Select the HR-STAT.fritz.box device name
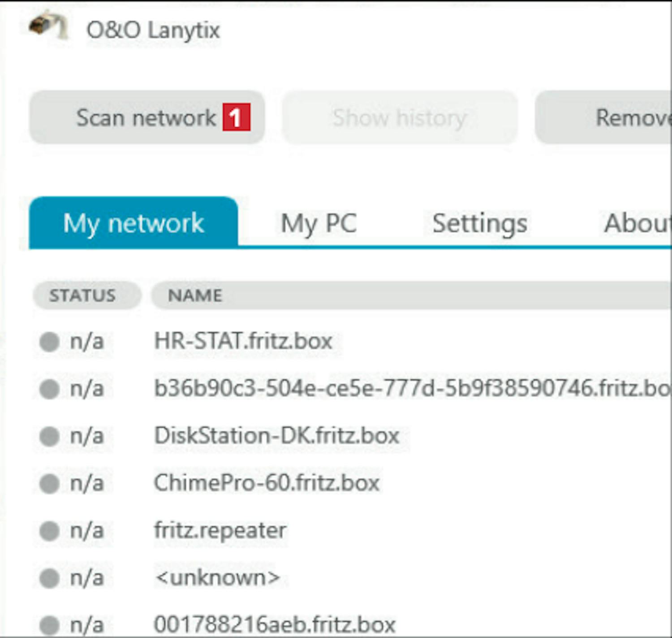Viewport: 672px width, 638px height. pyautogui.click(x=243, y=341)
